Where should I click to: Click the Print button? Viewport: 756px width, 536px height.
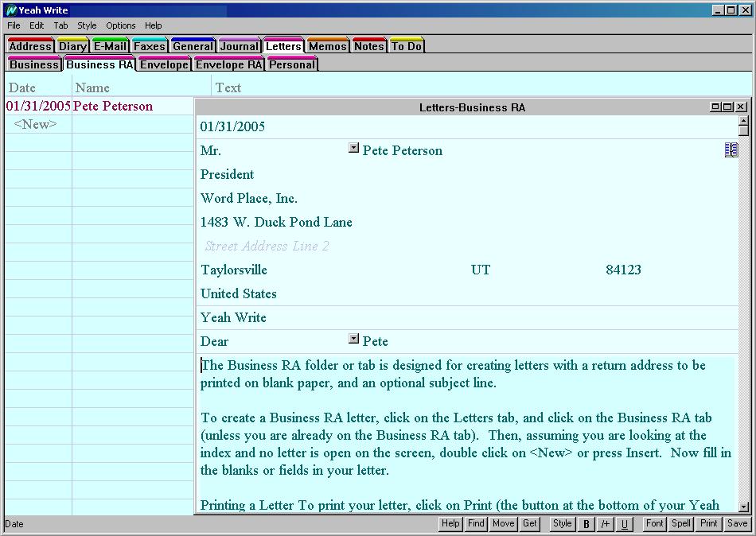[x=709, y=523]
